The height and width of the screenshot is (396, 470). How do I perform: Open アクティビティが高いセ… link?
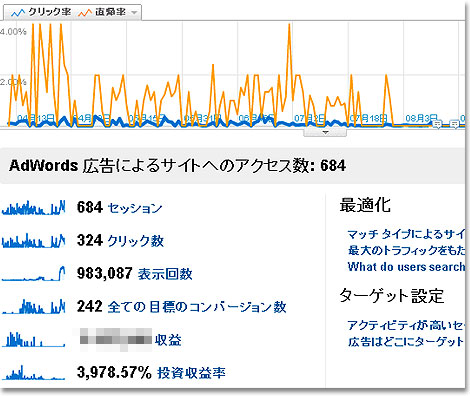click(406, 325)
